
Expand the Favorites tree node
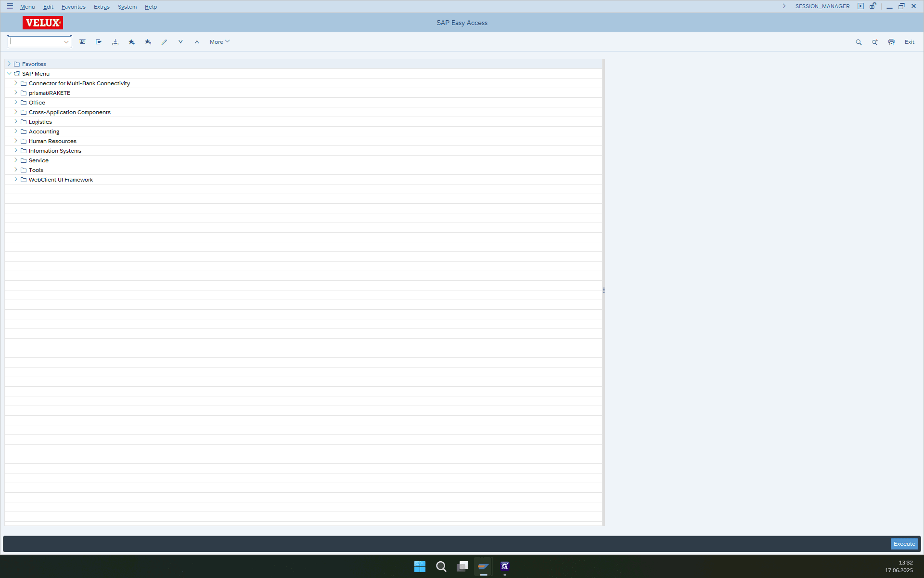(9, 64)
